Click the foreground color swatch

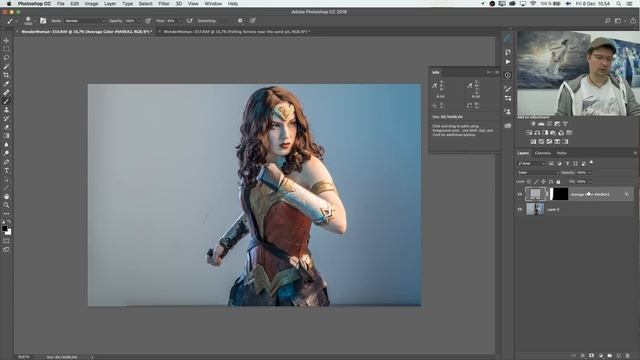tap(4, 228)
